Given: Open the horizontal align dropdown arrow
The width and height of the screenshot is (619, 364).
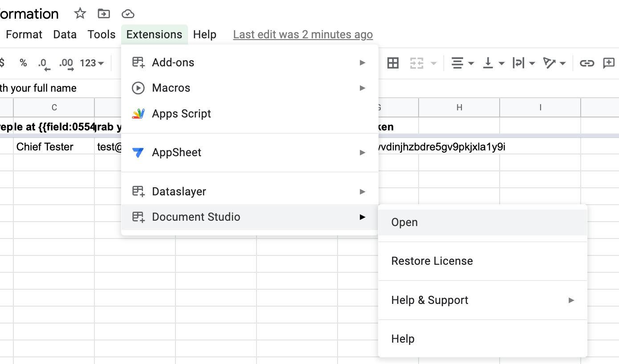Looking at the screenshot, I should (x=471, y=64).
